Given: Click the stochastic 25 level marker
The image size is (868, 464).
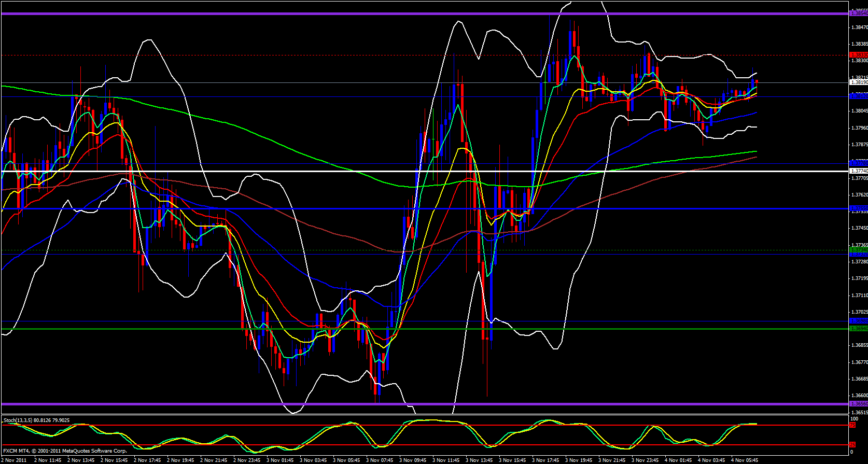Looking at the screenshot, I should (x=852, y=445).
